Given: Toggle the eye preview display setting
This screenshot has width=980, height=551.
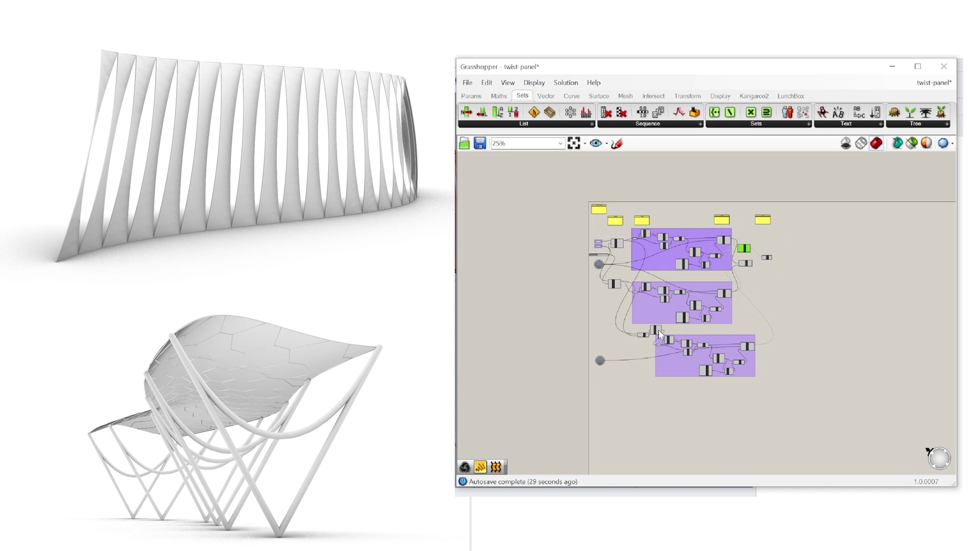Looking at the screenshot, I should click(x=596, y=143).
